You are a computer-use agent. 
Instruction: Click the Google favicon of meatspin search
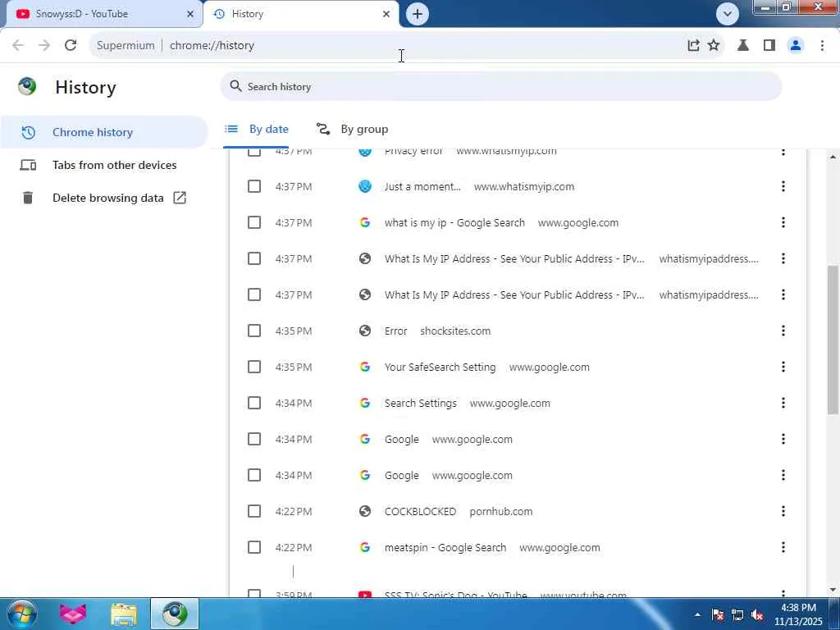[x=365, y=547]
